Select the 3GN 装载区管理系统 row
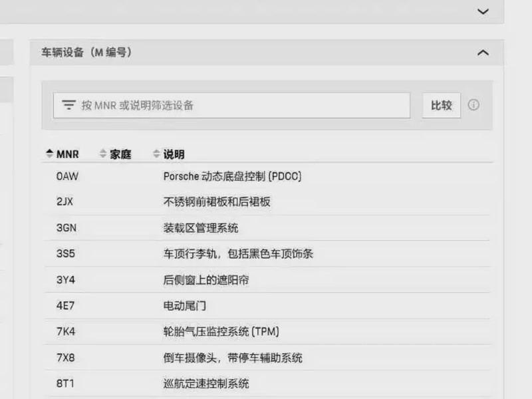The height and width of the screenshot is (399, 532). 266,228
